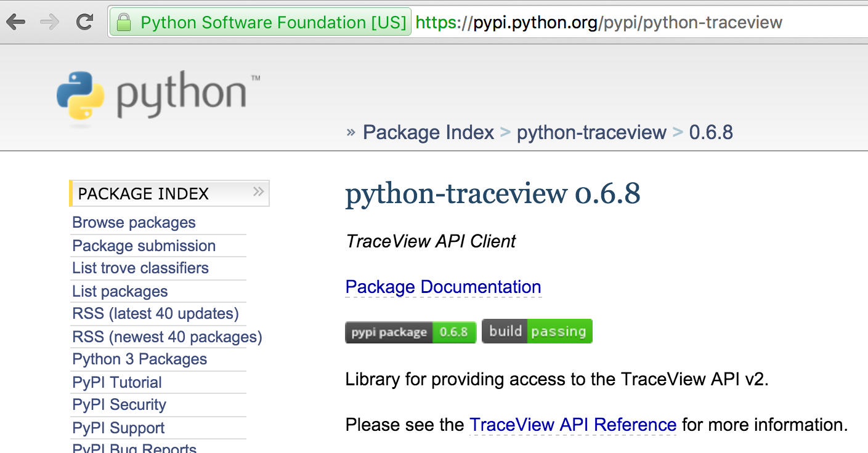Click the PACKAGE INDEX sidebar header
Screen dimensions: 868x453
(x=169, y=193)
